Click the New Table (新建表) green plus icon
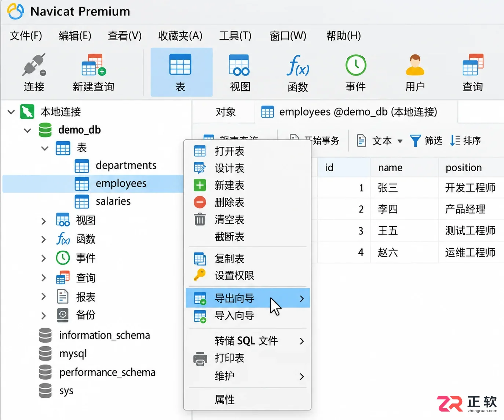This screenshot has height=420, width=504. tap(200, 185)
